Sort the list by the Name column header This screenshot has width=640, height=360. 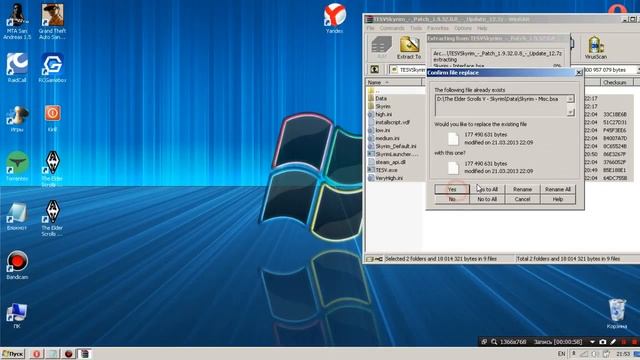394,82
